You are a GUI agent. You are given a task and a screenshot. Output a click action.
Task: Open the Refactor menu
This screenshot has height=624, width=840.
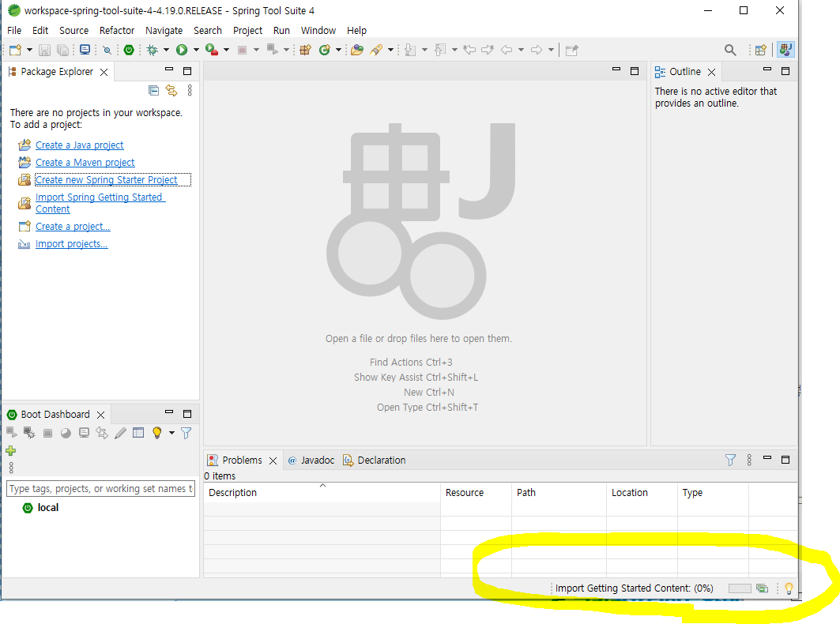[117, 31]
